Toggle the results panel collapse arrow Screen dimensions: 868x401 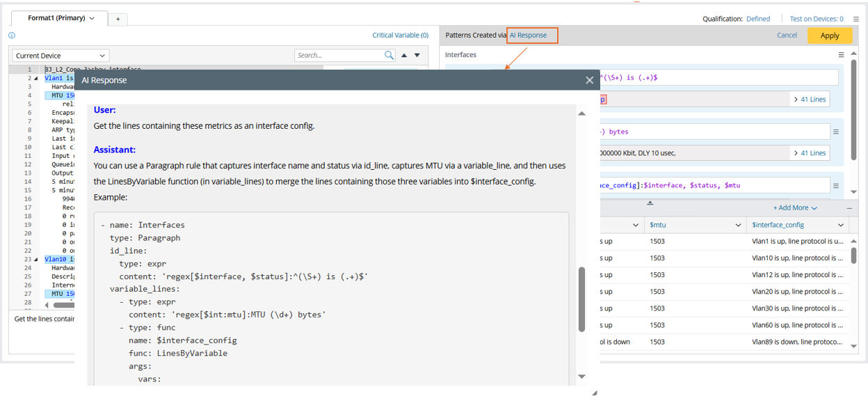650,203
